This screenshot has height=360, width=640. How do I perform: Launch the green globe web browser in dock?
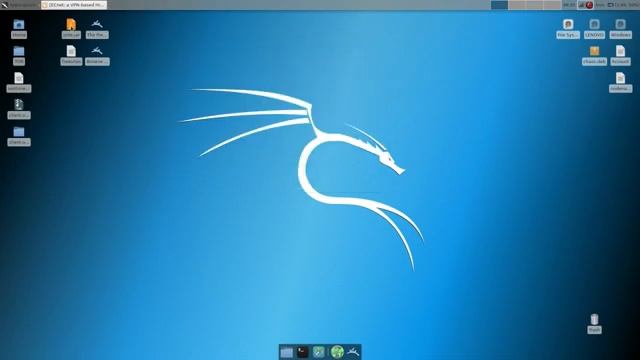tap(337, 352)
